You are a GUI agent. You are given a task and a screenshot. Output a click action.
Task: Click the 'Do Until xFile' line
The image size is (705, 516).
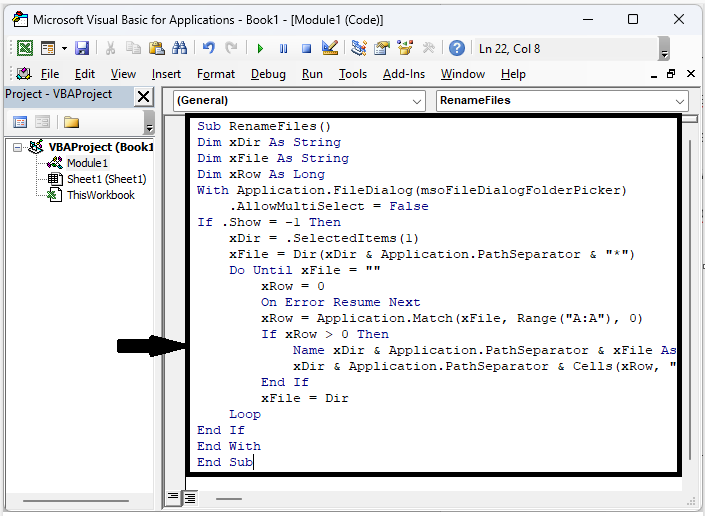(x=305, y=270)
